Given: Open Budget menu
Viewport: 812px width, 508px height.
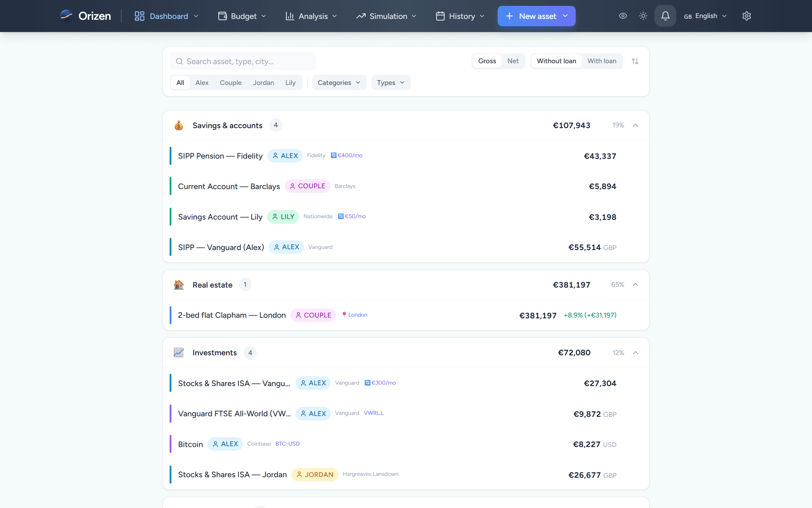Looking at the screenshot, I should [x=242, y=16].
